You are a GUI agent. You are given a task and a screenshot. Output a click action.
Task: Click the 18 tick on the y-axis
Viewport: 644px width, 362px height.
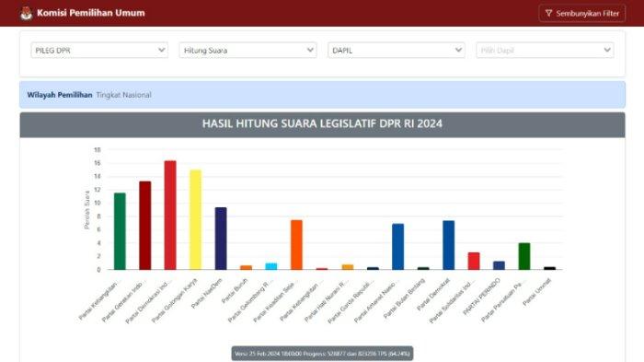[x=98, y=150]
